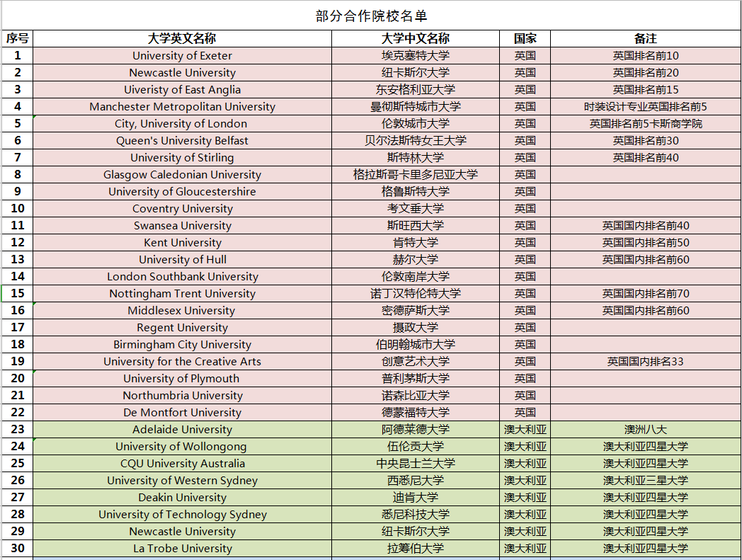Click the La Trobe University cell
742x560 pixels.
(x=182, y=549)
